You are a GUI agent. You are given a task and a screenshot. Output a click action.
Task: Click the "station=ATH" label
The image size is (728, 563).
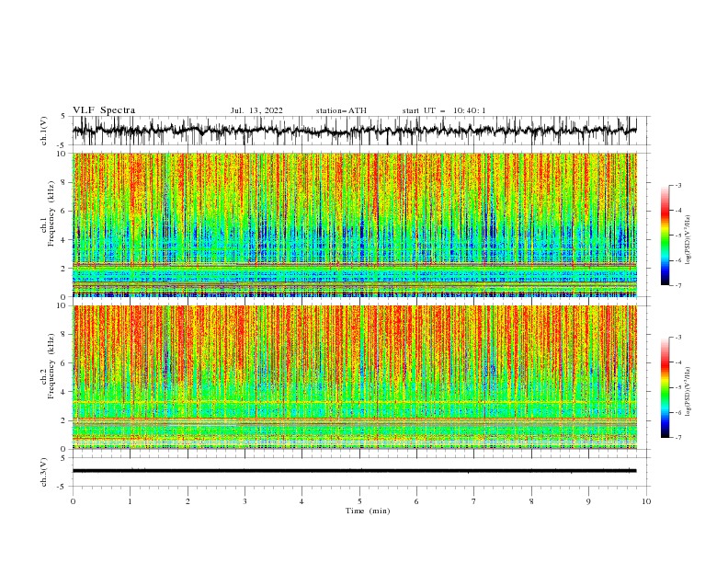(341, 110)
